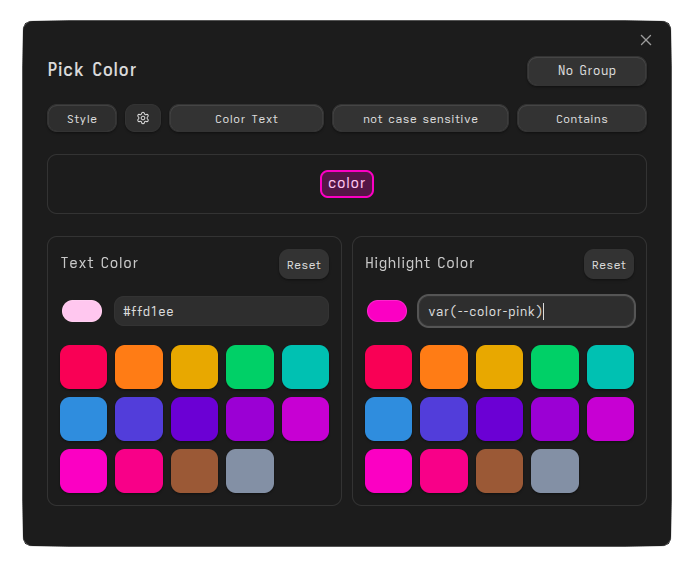Pick orange in the Text Color palette
Image resolution: width=695 pixels, height=570 pixels.
coord(139,367)
